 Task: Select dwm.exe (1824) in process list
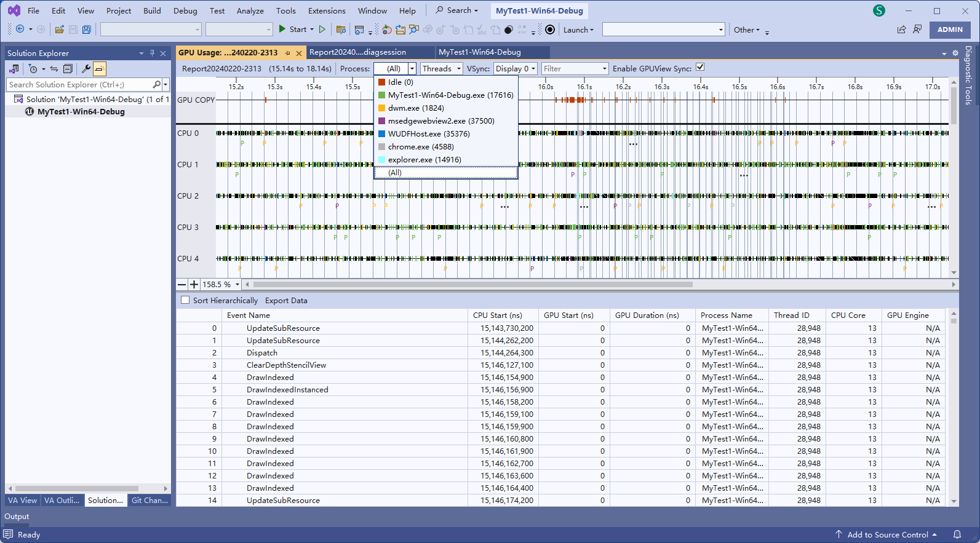(x=446, y=108)
